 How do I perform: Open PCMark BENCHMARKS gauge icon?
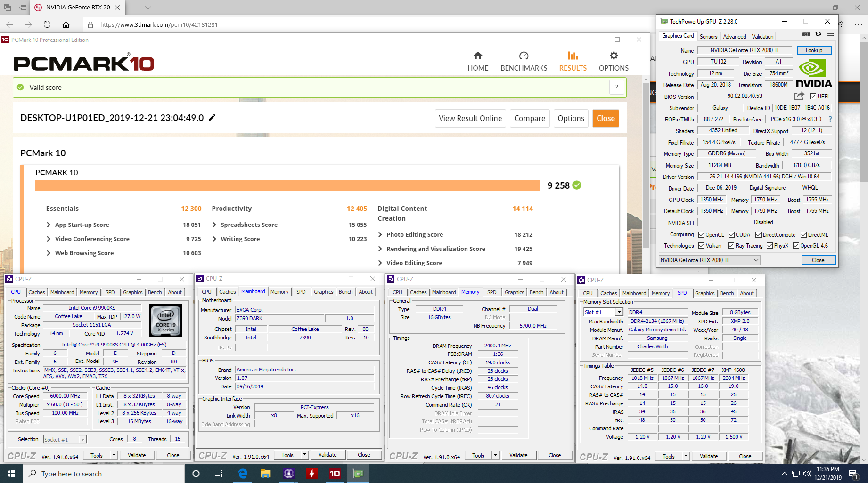tap(524, 56)
